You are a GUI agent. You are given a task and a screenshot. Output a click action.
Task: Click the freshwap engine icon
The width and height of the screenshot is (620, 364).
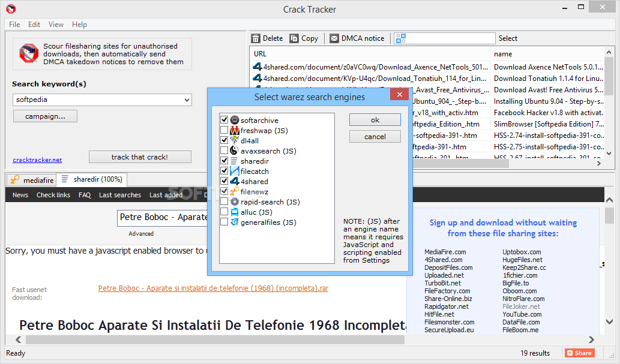[235, 130]
